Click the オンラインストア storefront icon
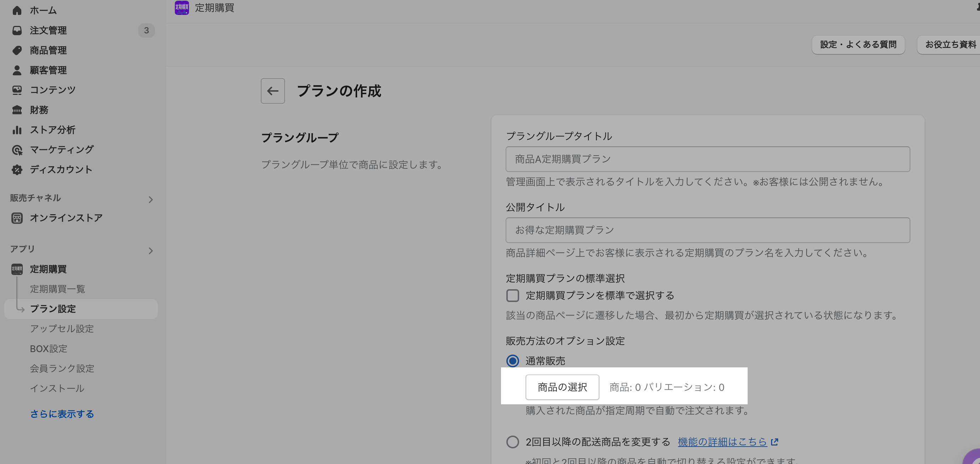The height and width of the screenshot is (464, 980). 17,218
